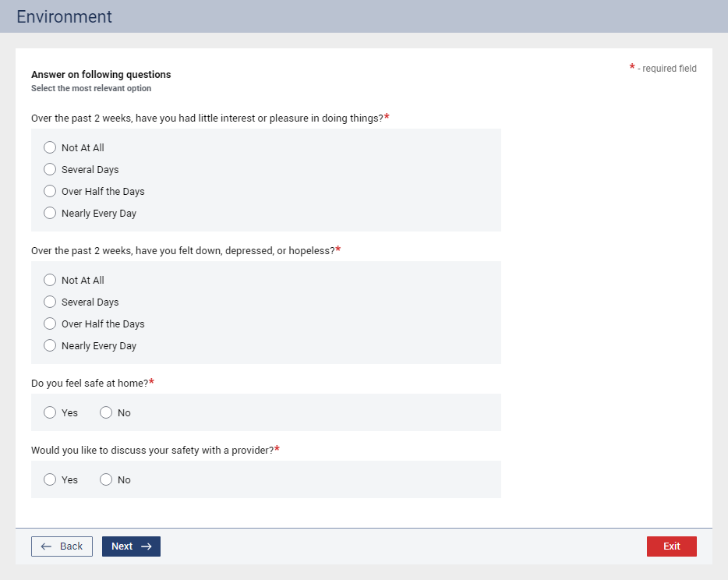
Task: Pick 'Over Half the Days' for feeling depressed
Action: 50,324
